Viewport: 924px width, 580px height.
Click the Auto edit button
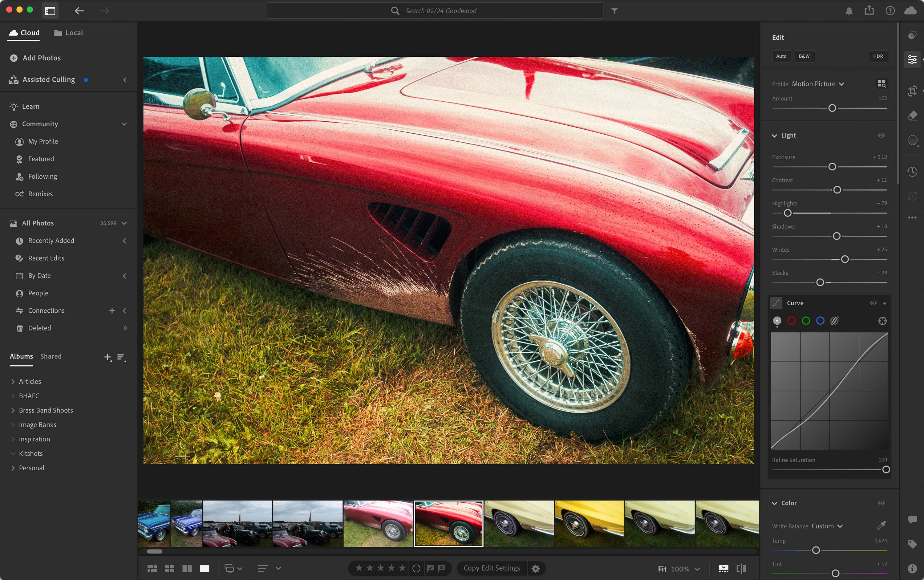(781, 56)
